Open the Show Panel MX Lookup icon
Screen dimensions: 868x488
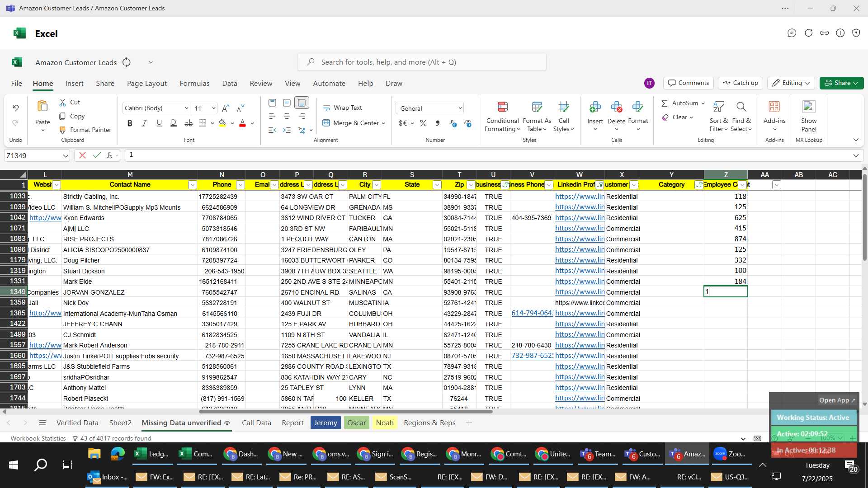[809, 107]
